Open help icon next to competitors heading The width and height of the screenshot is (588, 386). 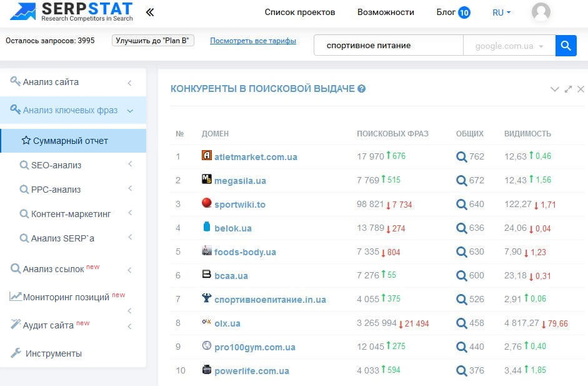coord(362,89)
